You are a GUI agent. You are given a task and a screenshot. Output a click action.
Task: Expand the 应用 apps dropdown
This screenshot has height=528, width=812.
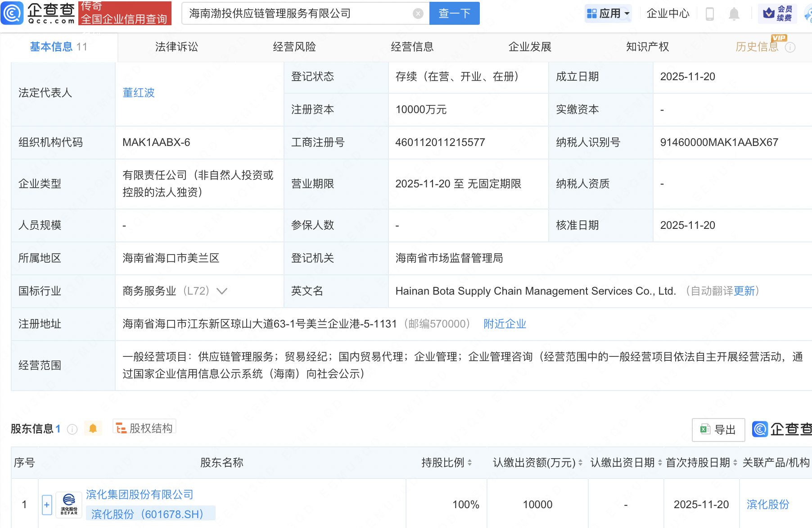pos(608,13)
